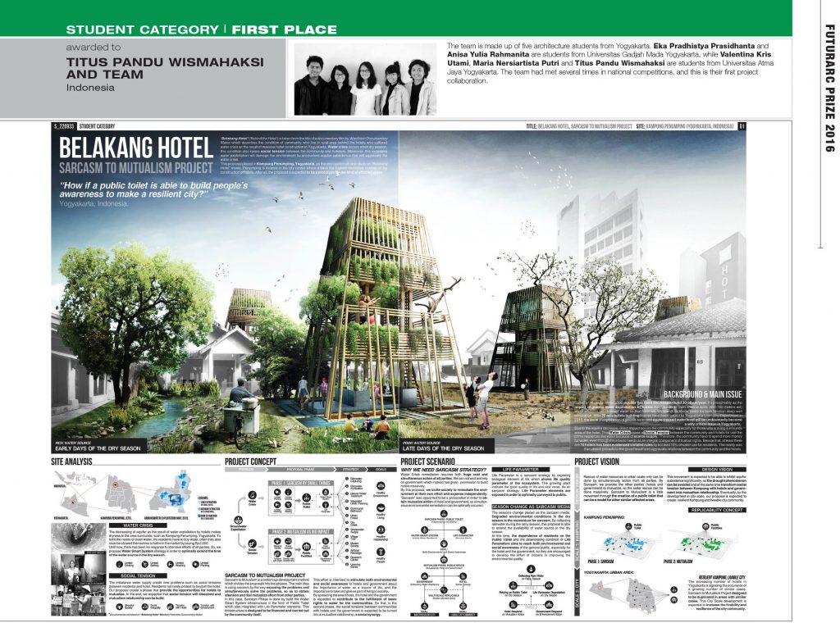Viewport: 840px width, 623px height.
Task: Click "Yogyakarta, Indonesia." under the quote
Action: 94,204
